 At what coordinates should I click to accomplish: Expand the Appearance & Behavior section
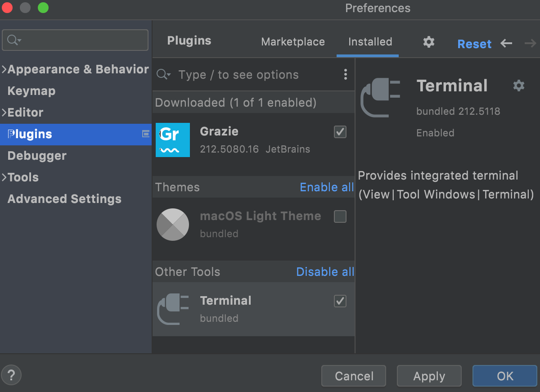coord(4,69)
